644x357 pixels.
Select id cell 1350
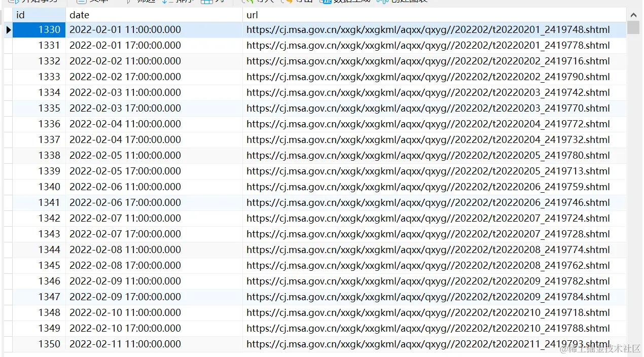point(39,344)
